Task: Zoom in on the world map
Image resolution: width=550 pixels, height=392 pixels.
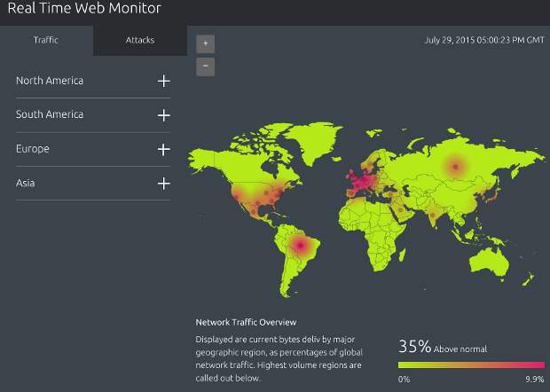Action: pos(206,43)
